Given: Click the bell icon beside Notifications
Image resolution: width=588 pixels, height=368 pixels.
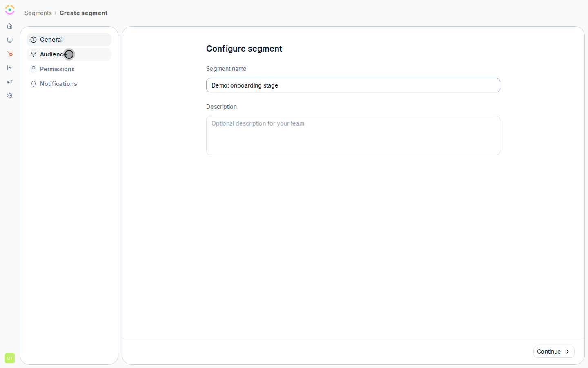Looking at the screenshot, I should (x=33, y=84).
